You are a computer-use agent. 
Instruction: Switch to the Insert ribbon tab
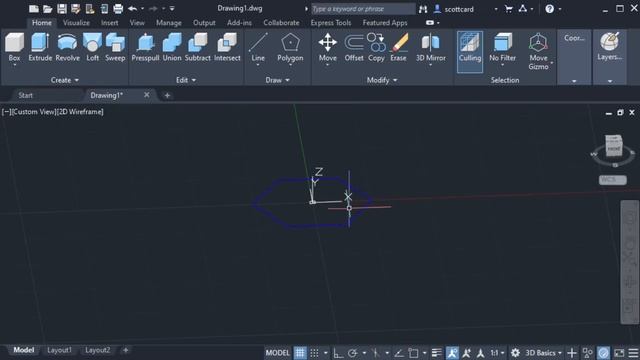[109, 23]
